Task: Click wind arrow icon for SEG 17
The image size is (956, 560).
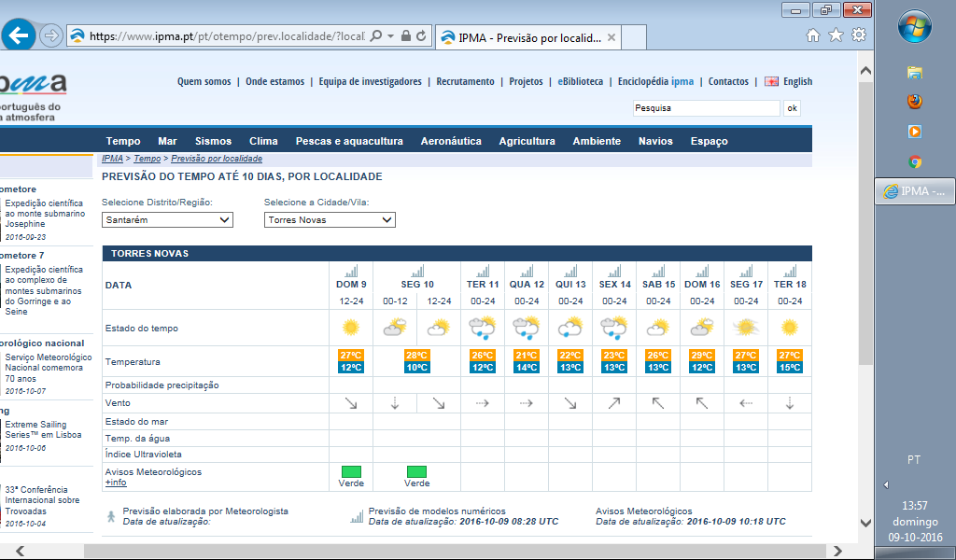Action: (746, 403)
